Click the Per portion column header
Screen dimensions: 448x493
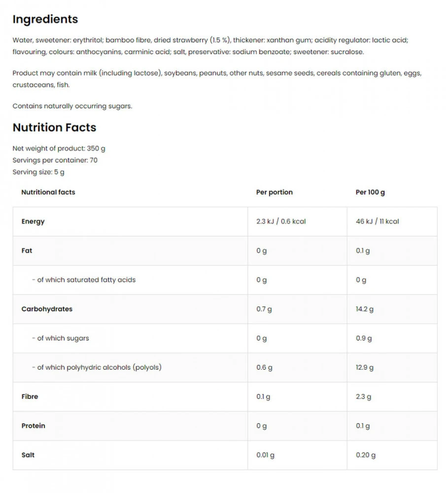[274, 192]
